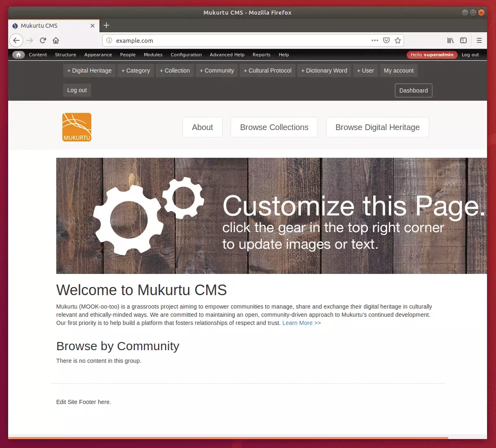
Task: Open Structure admin menu
Action: pyautogui.click(x=66, y=55)
